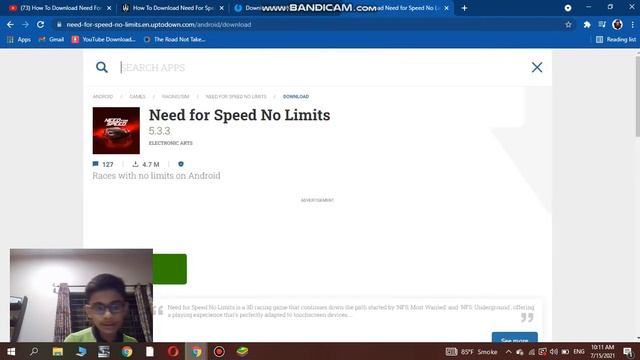Go forward in the browser

25,24
